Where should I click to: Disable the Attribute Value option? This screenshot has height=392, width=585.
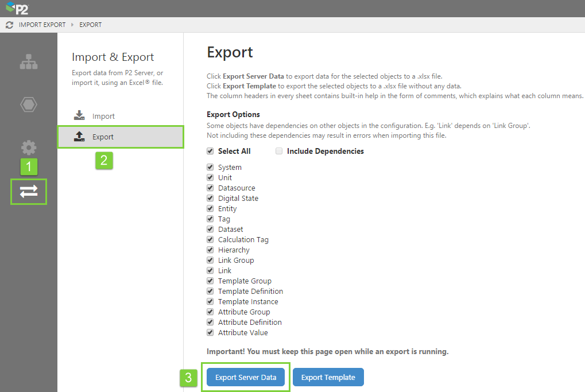click(x=210, y=332)
